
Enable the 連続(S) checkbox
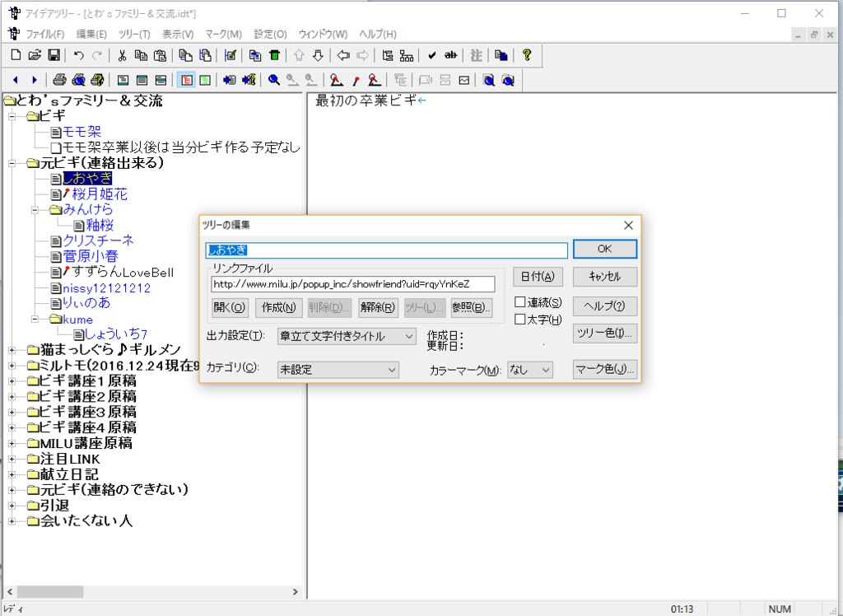pos(520,302)
